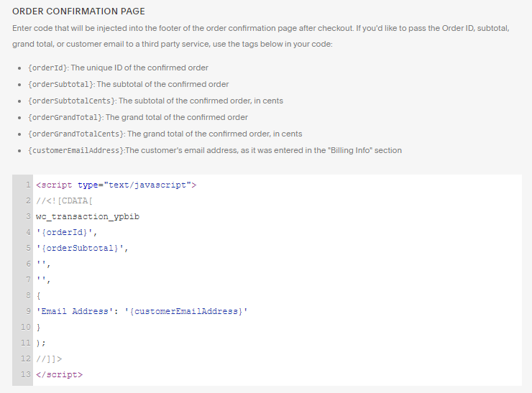The image size is (532, 393).
Task: Click the opening brace on line 8
Action: 38,295
